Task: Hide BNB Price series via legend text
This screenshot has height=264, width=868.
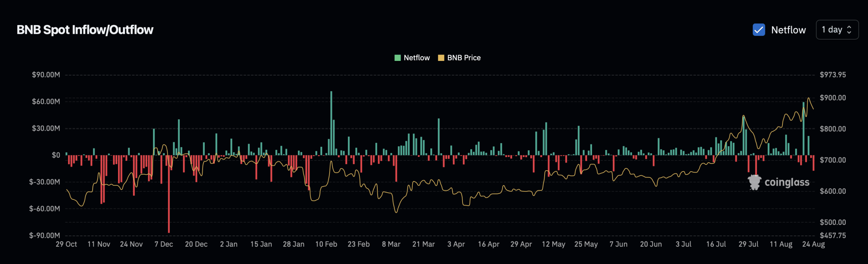Action: tap(464, 58)
